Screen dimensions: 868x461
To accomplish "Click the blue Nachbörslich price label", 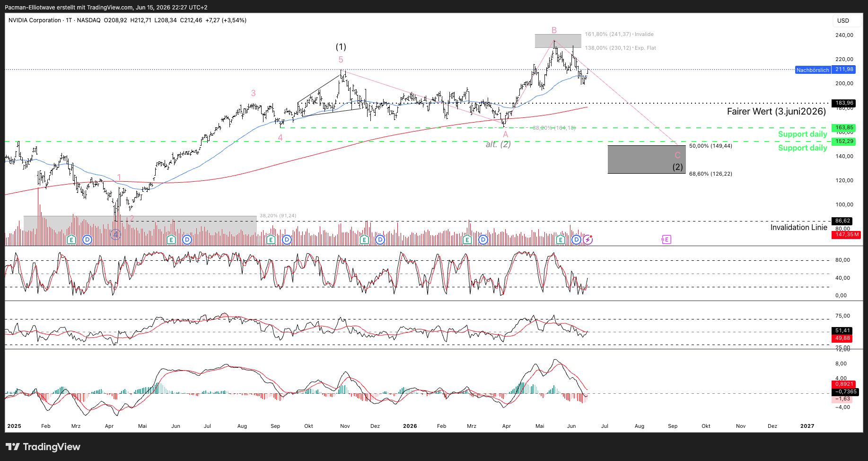I will (813, 70).
